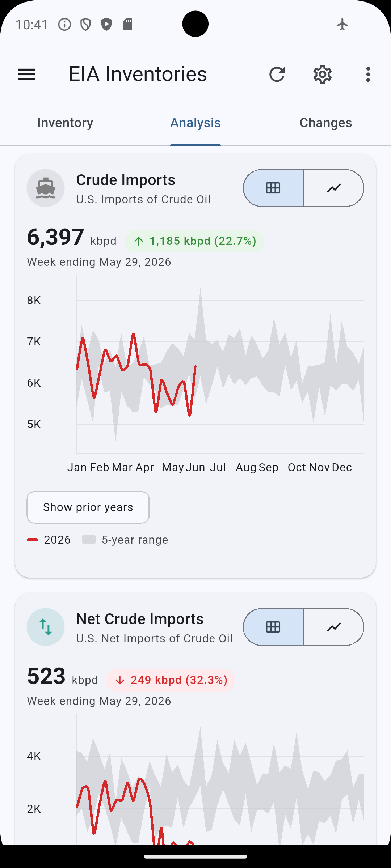The image size is (391, 868).
Task: Tap the gray 5-year range legend swatch
Action: pyautogui.click(x=89, y=540)
